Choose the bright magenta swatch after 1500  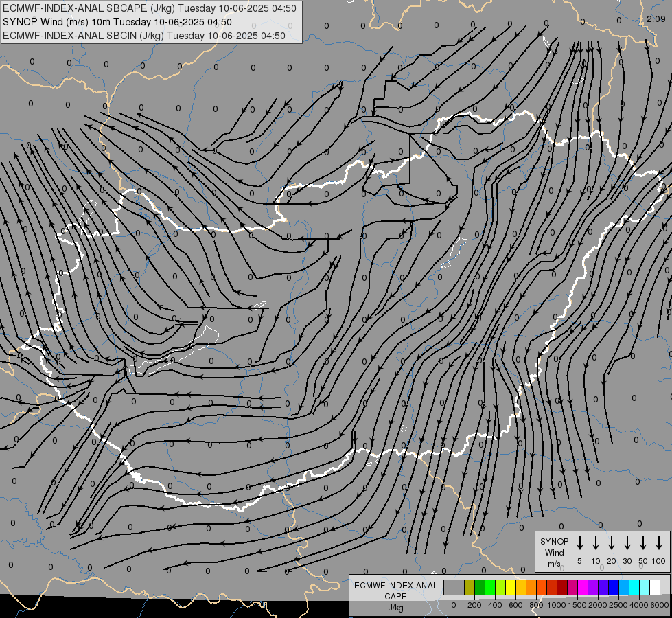[x=583, y=587]
